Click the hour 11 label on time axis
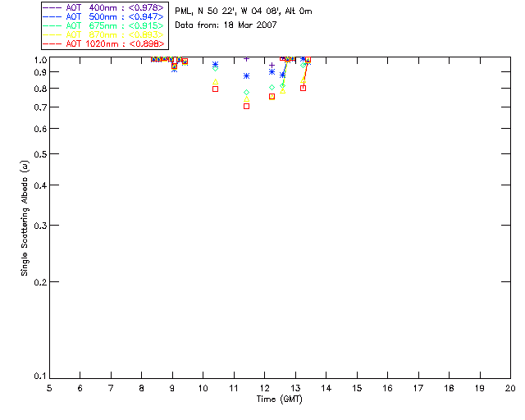This screenshot has width=525, height=420. pos(234,388)
